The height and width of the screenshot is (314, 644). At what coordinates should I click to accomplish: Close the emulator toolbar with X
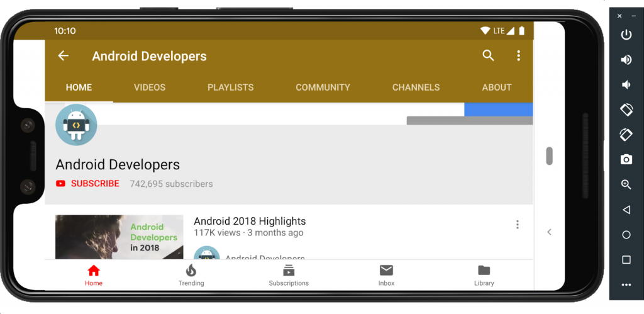pyautogui.click(x=619, y=16)
